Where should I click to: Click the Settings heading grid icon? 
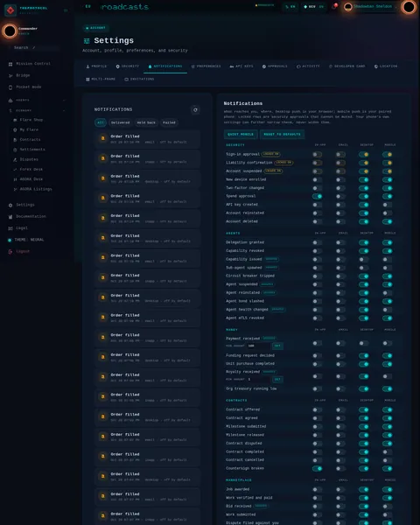click(x=87, y=41)
